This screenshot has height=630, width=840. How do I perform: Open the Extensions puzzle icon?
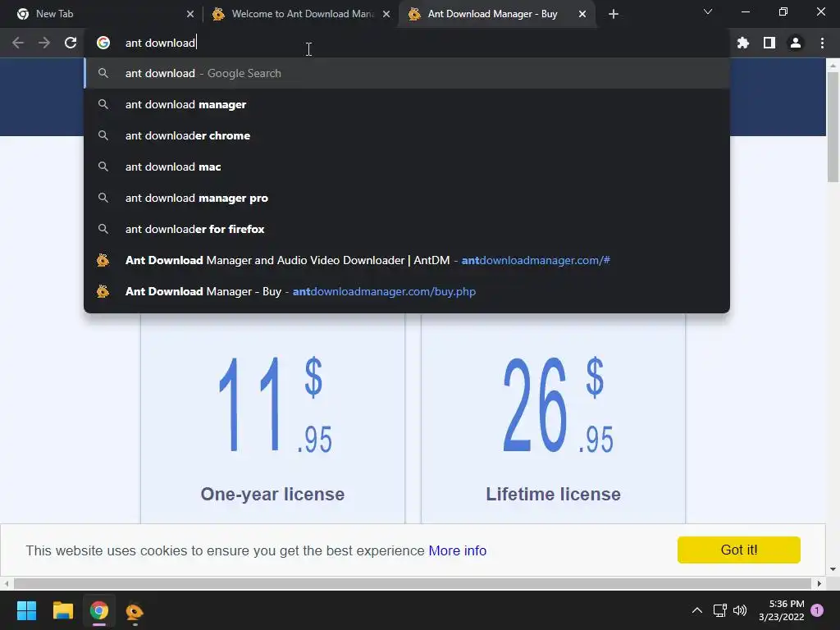[x=743, y=43]
